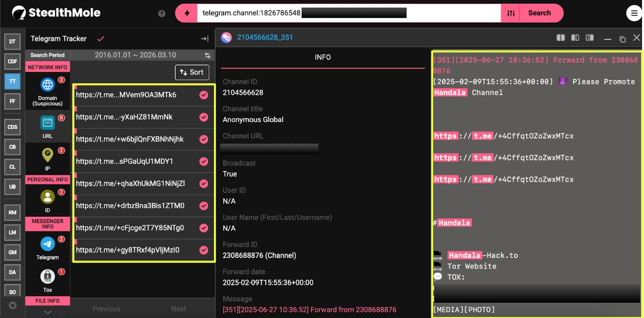Open the Sort options button
This screenshot has width=644, height=318.
192,73
